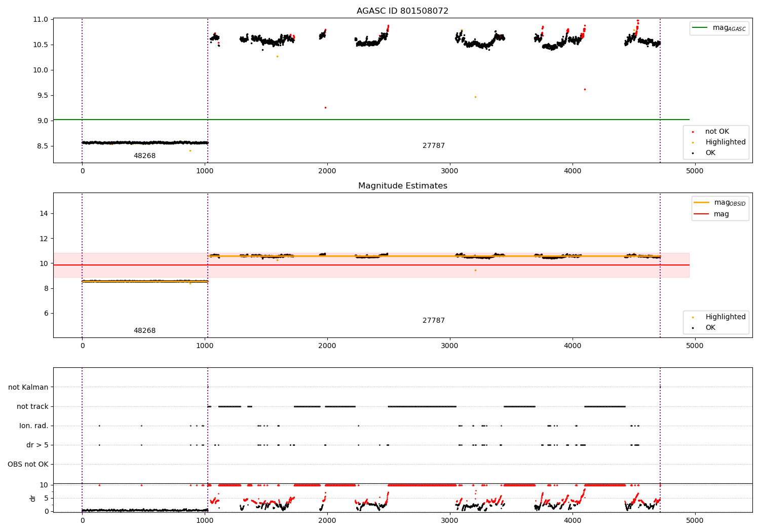The height and width of the screenshot is (532, 760).
Task: Click 'OK' legend label in middle plot
Action: [x=710, y=328]
